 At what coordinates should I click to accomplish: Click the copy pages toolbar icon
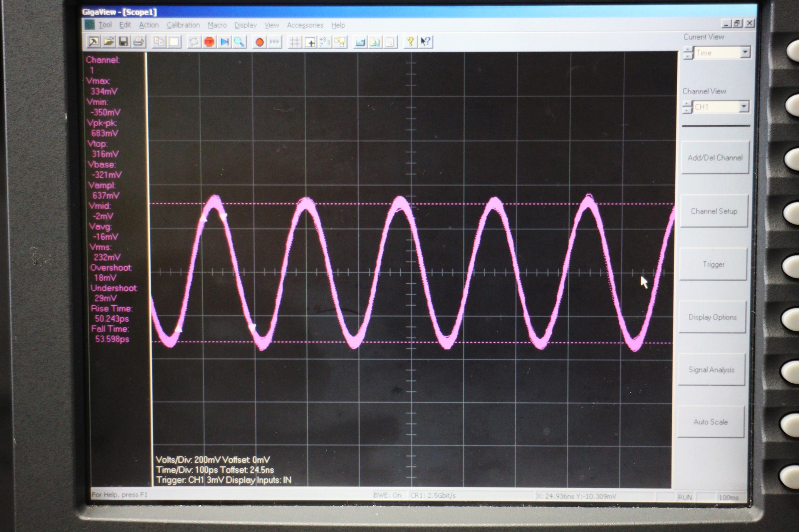159,42
